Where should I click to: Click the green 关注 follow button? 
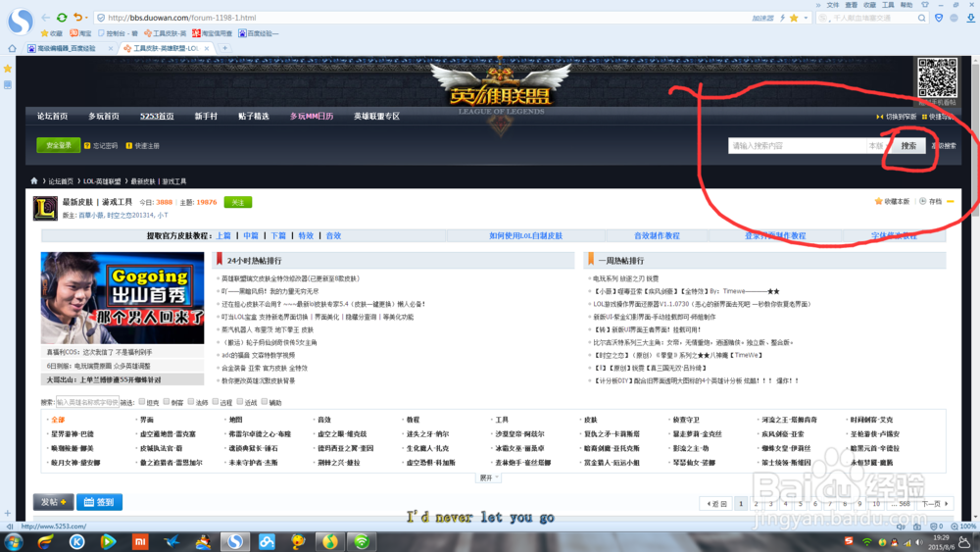[x=237, y=202]
